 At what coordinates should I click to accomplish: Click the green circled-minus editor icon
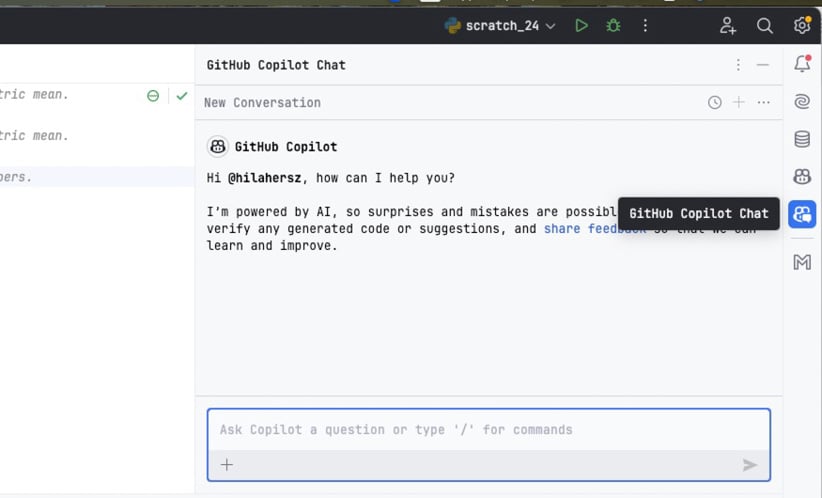[x=153, y=96]
